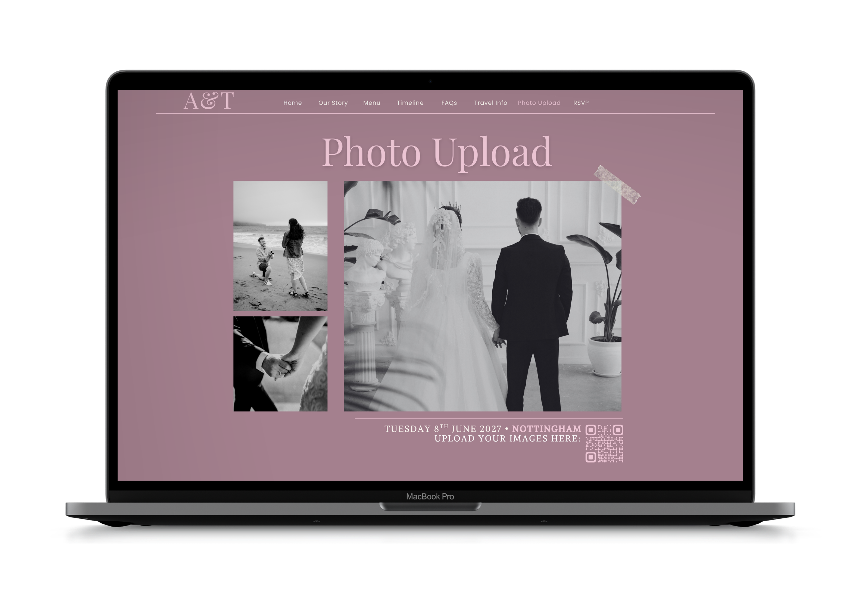Click the 'TUESDAY 8TH JUNE 2027' date text

443,429
